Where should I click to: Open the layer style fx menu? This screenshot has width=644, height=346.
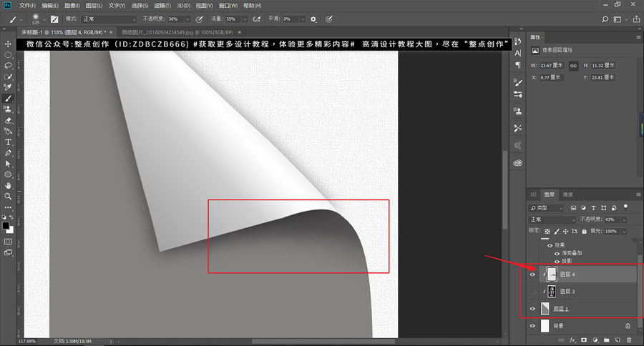coord(572,340)
